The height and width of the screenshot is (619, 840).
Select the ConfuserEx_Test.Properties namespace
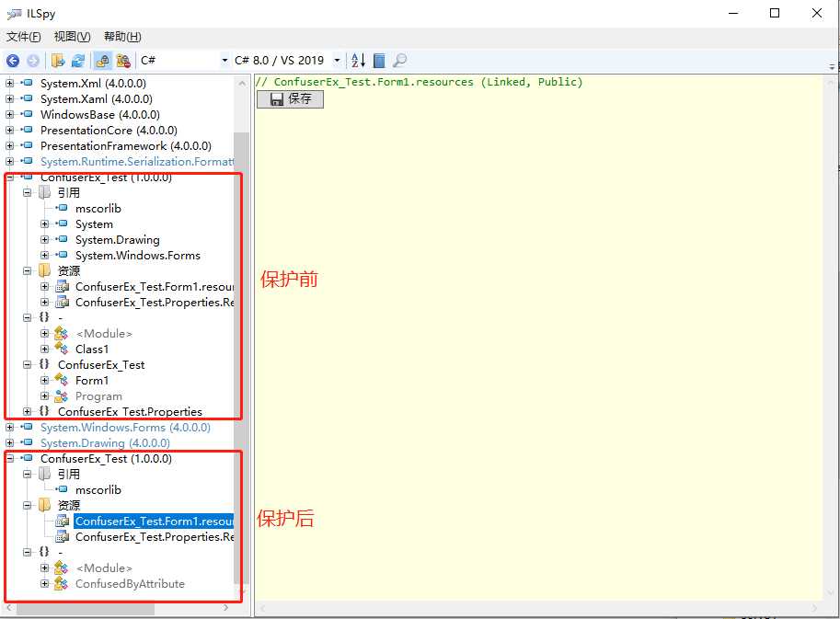click(130, 412)
